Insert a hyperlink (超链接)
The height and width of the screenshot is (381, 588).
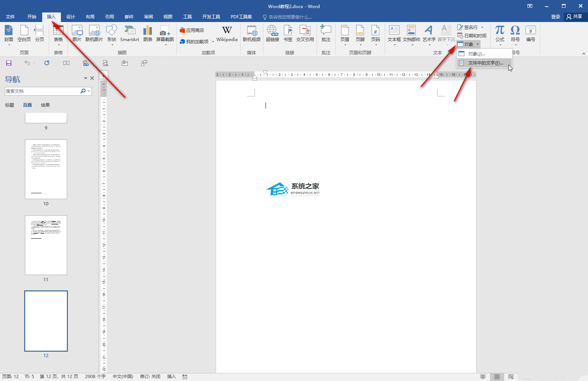click(x=272, y=33)
